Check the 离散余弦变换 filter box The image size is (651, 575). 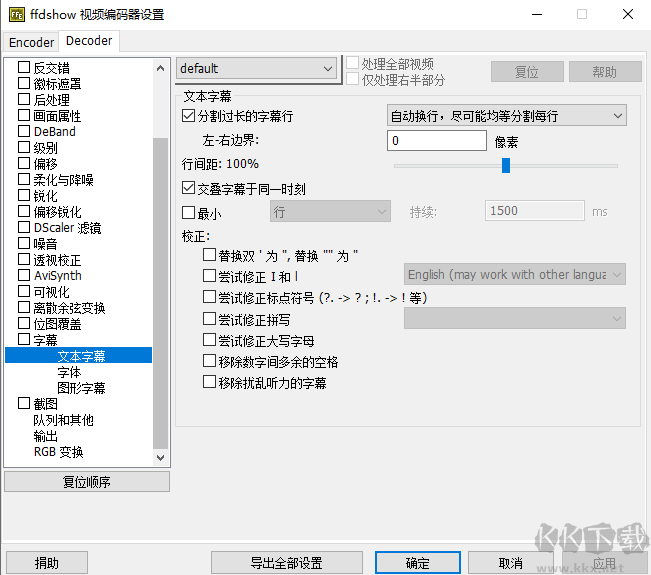click(24, 307)
